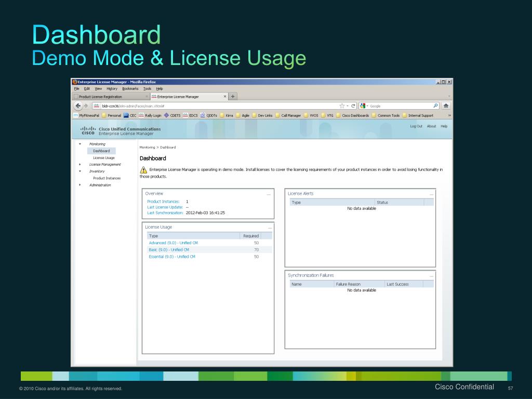Collapse the License Usage panel
The width and height of the screenshot is (532, 399).
pyautogui.click(x=270, y=228)
